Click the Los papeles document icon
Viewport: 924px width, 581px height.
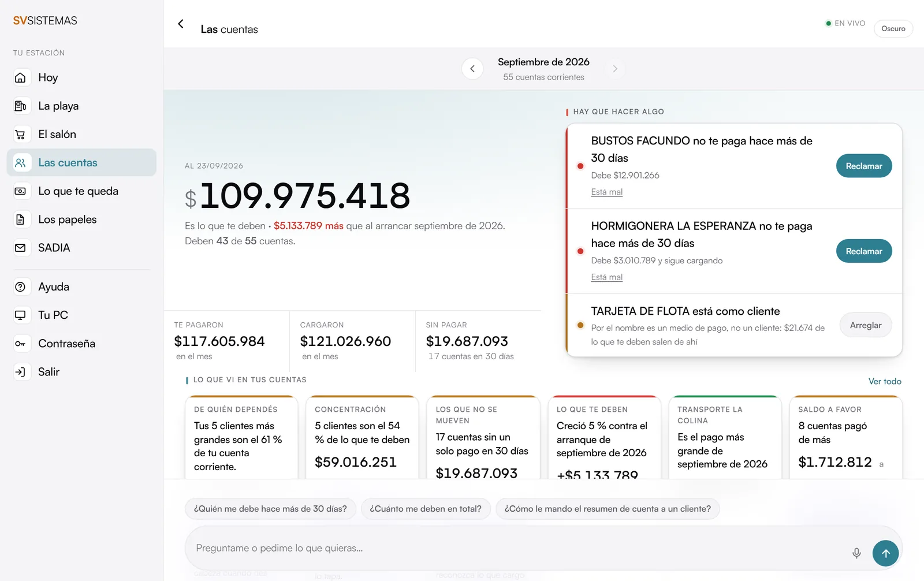point(20,219)
